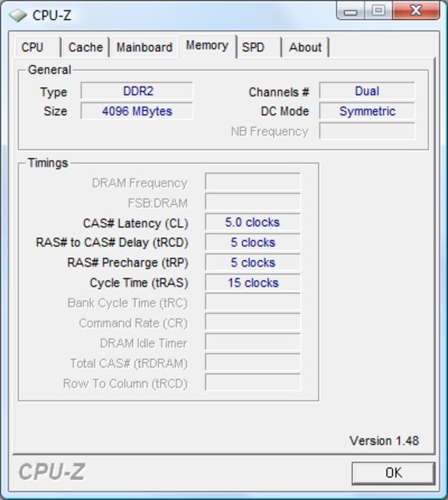448x500 pixels.
Task: Click the empty NB Frequency field
Action: coord(367,131)
